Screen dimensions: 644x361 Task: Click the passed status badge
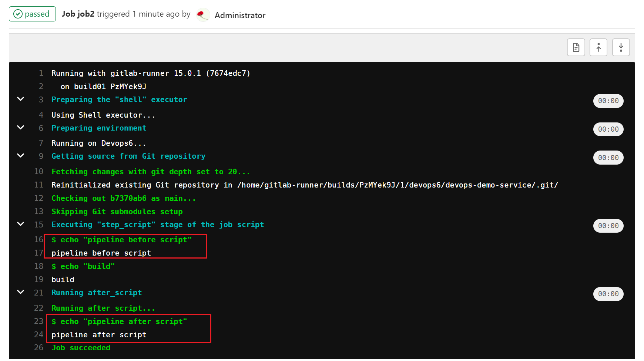coord(32,14)
